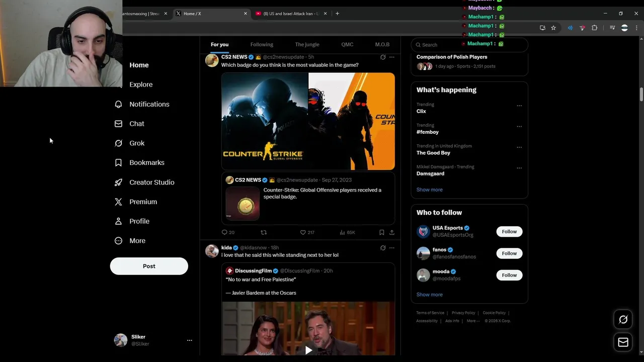The width and height of the screenshot is (644, 362).
Task: Expand the footer More link
Action: coord(473,321)
